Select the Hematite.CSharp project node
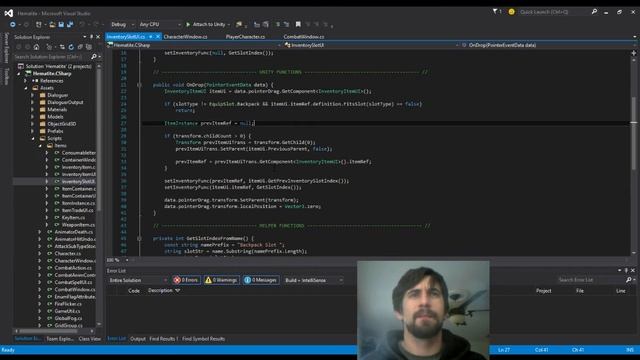Image resolution: width=640 pixels, height=360 pixels. 51,73
